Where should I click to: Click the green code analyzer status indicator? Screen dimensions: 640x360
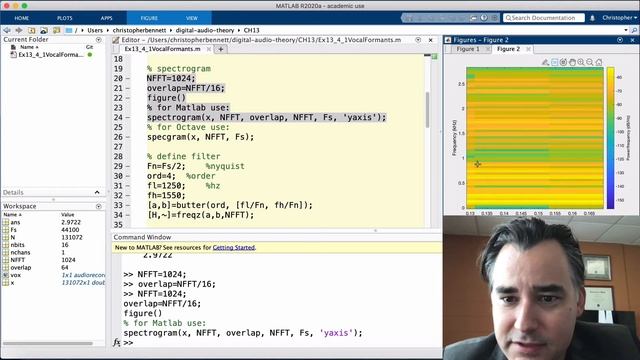[x=435, y=56]
